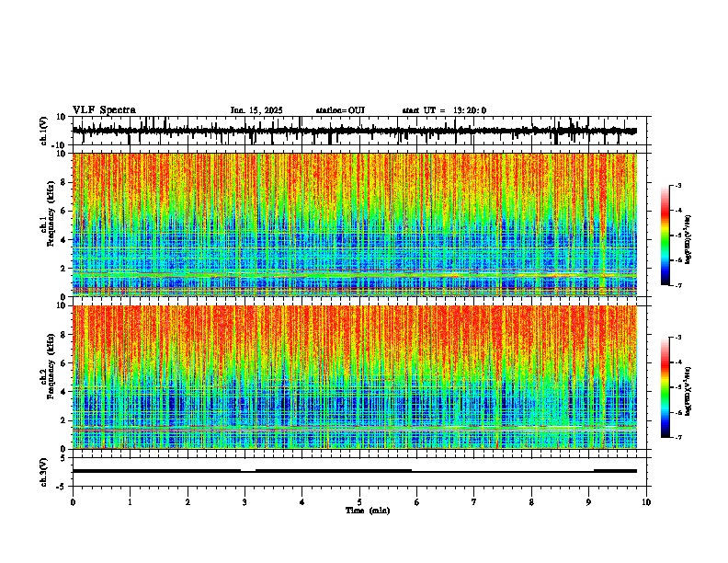Click the '-3' label on ch.1 color bar
This screenshot has height=563, width=728.
pyautogui.click(x=677, y=186)
